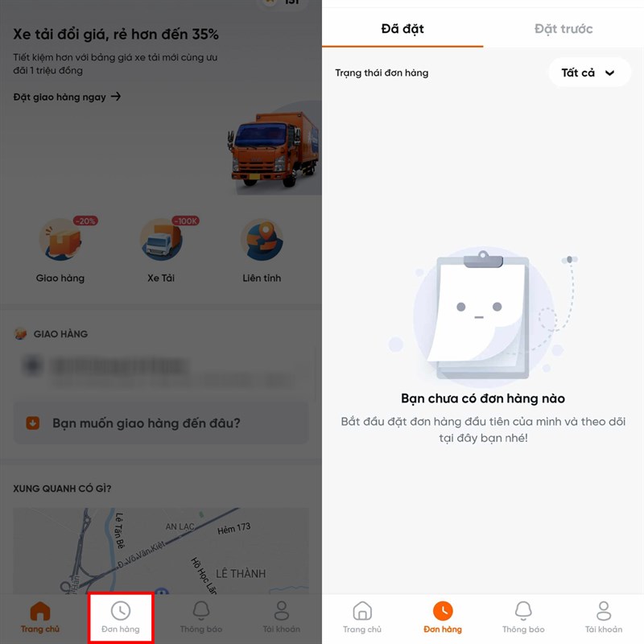The image size is (644, 644).
Task: Open the nearby map preview thumbnail
Action: (161, 551)
